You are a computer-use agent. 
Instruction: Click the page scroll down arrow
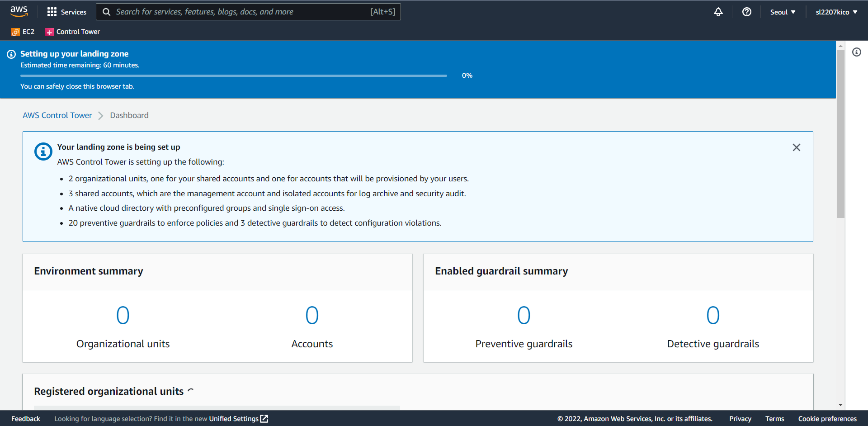tap(840, 405)
